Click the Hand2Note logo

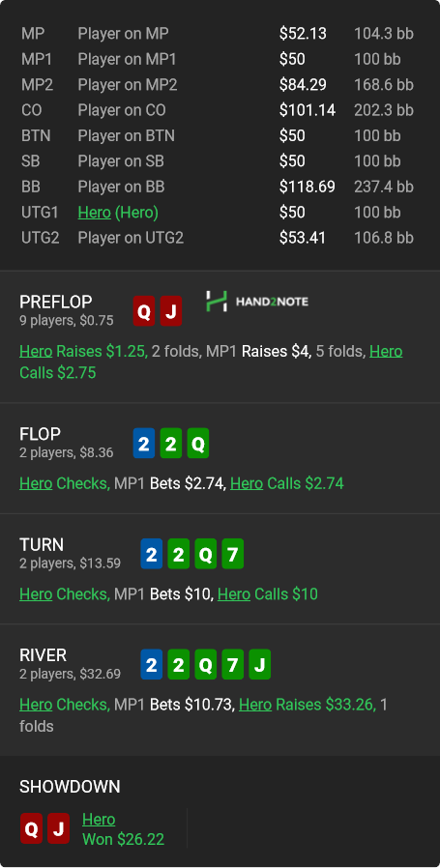(x=257, y=302)
